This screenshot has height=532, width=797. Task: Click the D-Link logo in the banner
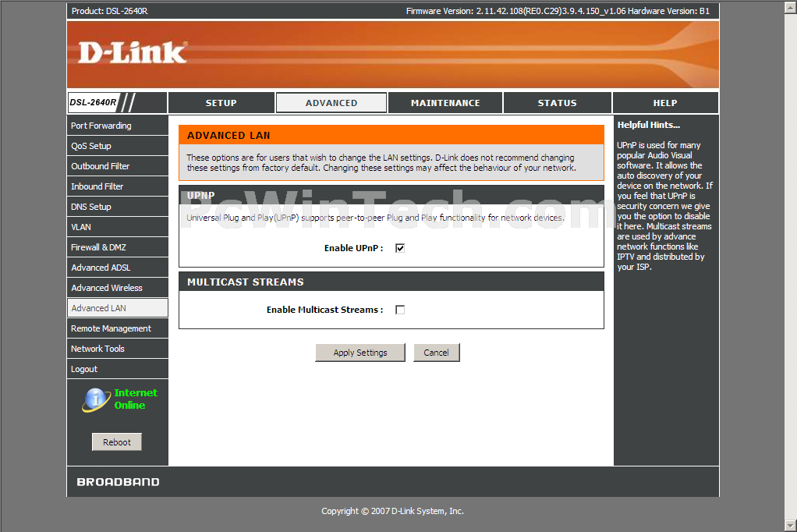tap(133, 53)
